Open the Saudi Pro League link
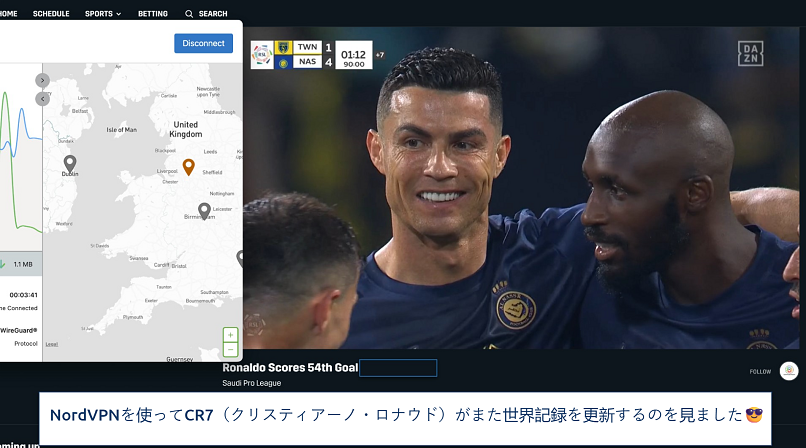 251,383
